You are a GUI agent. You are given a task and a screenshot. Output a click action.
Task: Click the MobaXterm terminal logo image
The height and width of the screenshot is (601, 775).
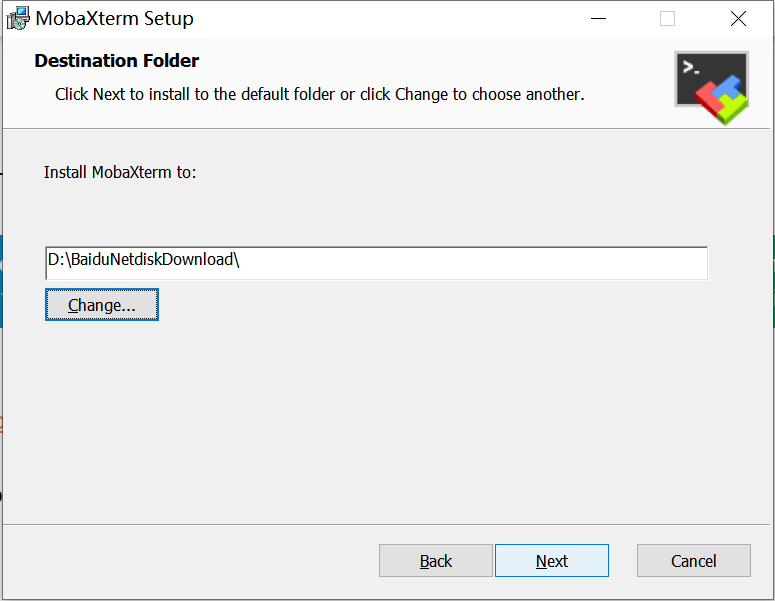click(x=712, y=88)
